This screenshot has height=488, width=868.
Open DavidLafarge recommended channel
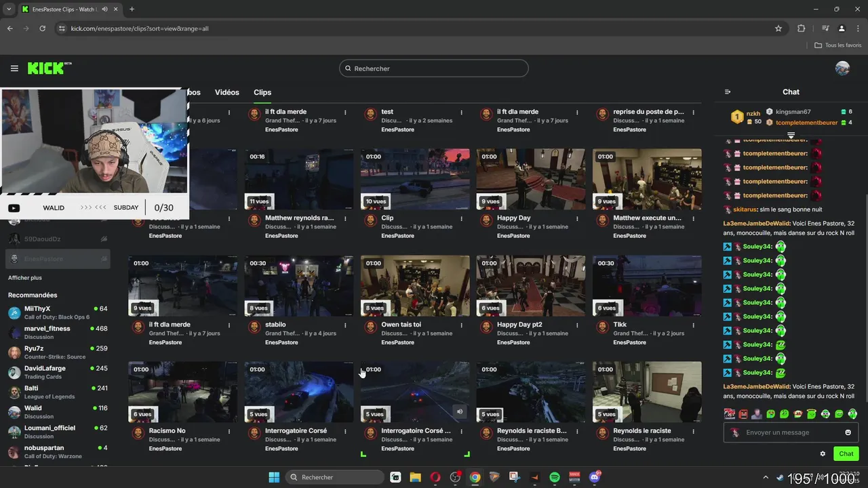coord(58,372)
